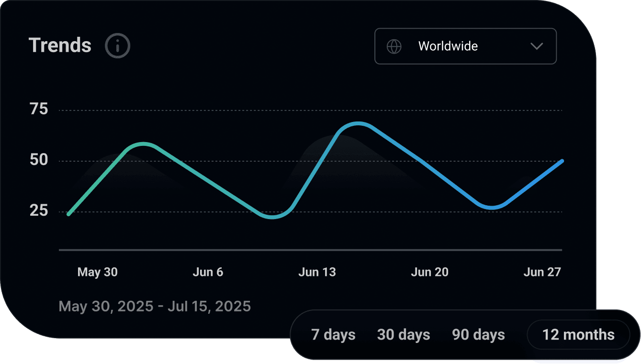Click the Worldwide label text
This screenshot has width=641, height=364.
448,46
